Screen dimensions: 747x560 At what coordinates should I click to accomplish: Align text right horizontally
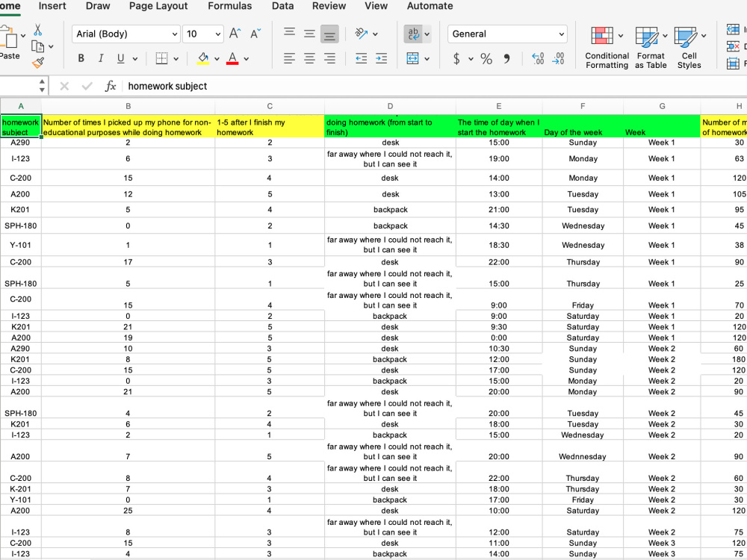tap(329, 58)
